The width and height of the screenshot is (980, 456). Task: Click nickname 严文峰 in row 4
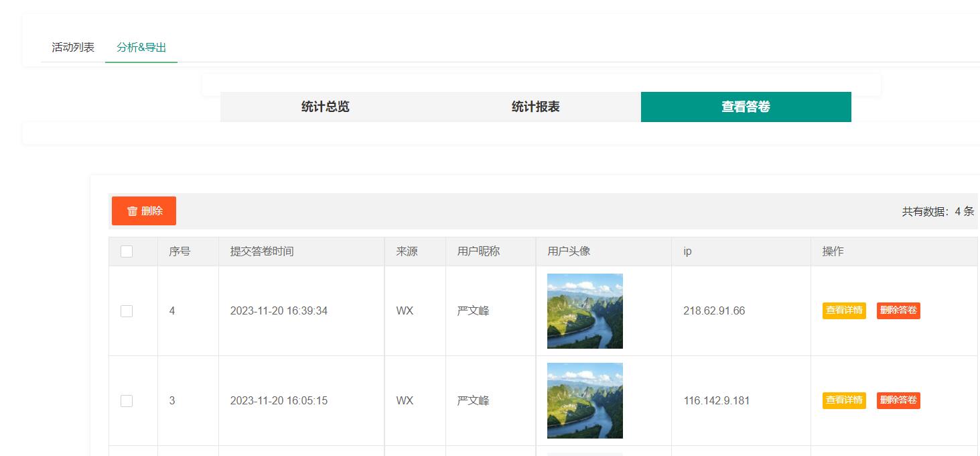click(473, 311)
